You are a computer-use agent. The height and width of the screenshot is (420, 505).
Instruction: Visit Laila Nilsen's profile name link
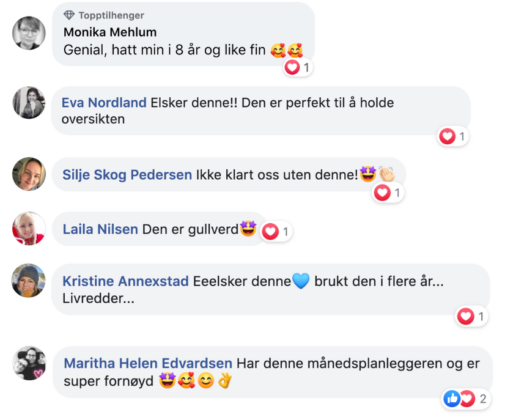click(x=100, y=230)
